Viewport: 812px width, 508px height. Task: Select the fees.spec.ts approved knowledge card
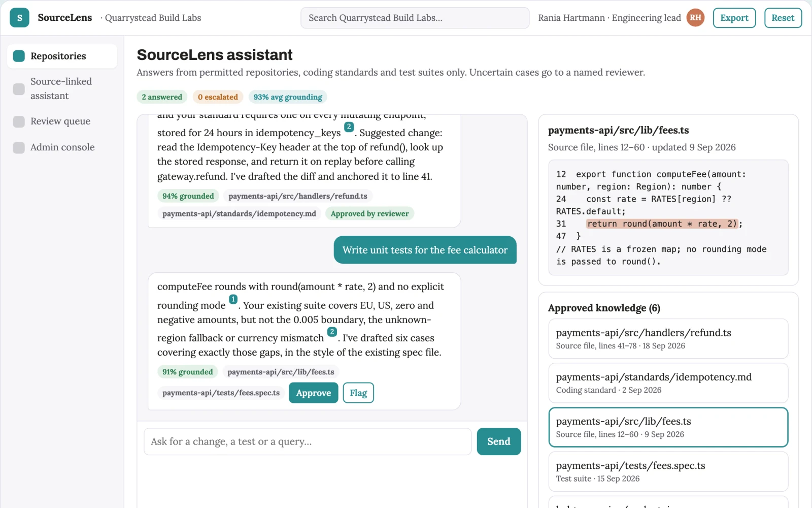[668, 471]
